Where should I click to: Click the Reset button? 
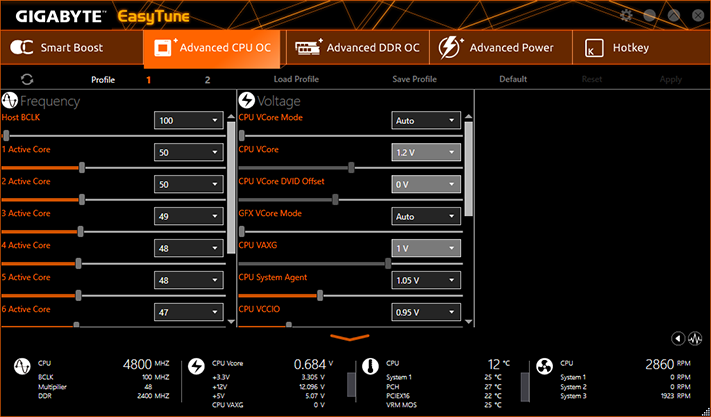click(x=592, y=79)
